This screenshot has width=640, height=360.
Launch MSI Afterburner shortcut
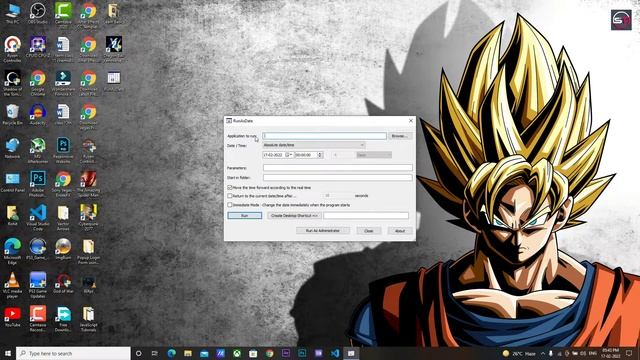tap(38, 151)
